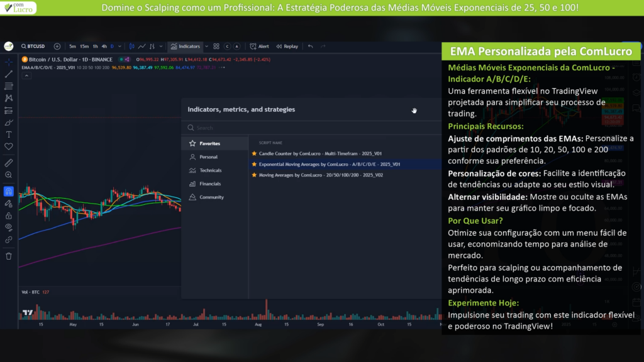Select the Personal category

click(x=215, y=156)
